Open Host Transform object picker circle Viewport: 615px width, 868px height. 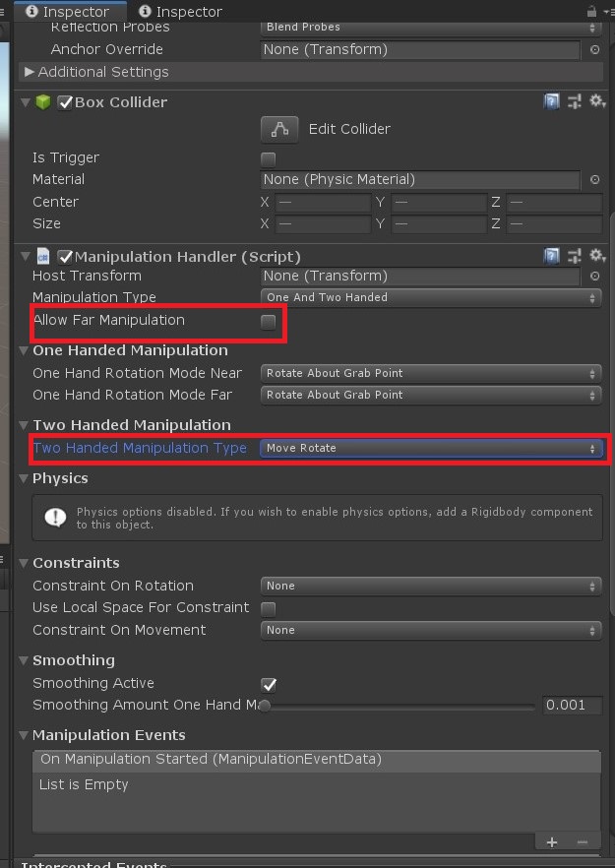[595, 276]
